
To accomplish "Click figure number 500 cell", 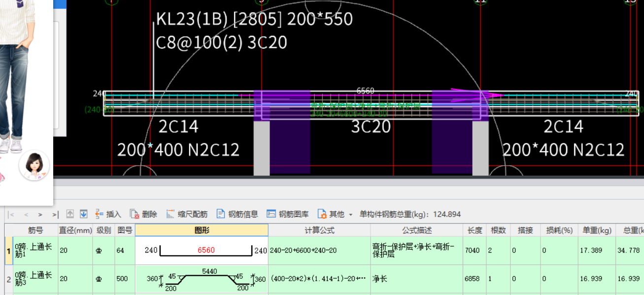I will (x=125, y=279).
